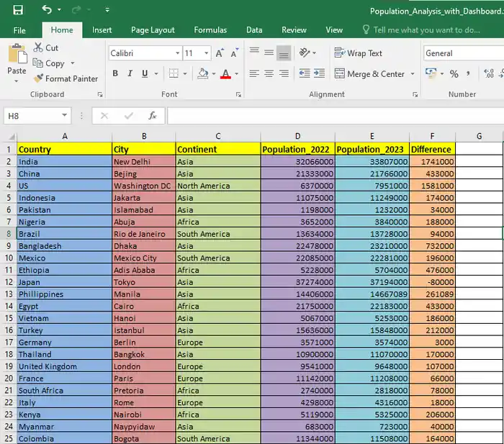Viewport: 504px width, 444px height.
Task: Click the formula bar Cancel X icon
Action: pyautogui.click(x=104, y=116)
